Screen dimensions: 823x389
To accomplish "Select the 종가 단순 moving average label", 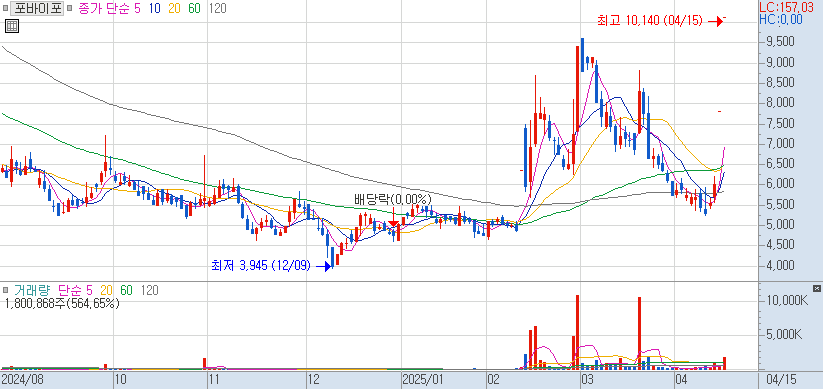I will click(104, 8).
